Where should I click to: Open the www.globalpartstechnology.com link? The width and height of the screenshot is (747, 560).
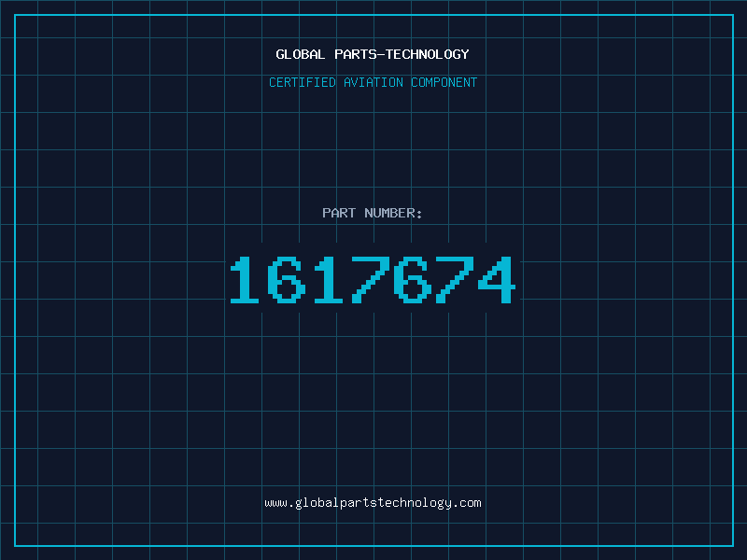pyautogui.click(x=373, y=503)
